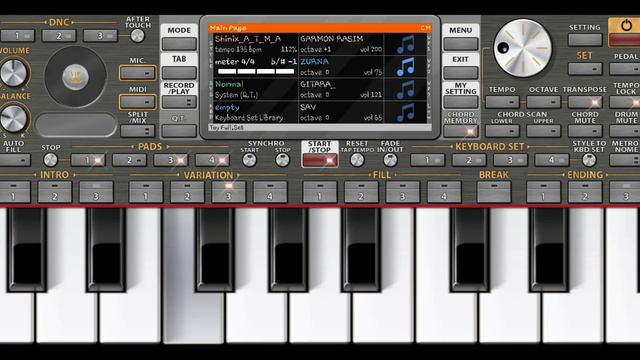Select Ending 1 button
This screenshot has height=360, width=640.
click(543, 192)
